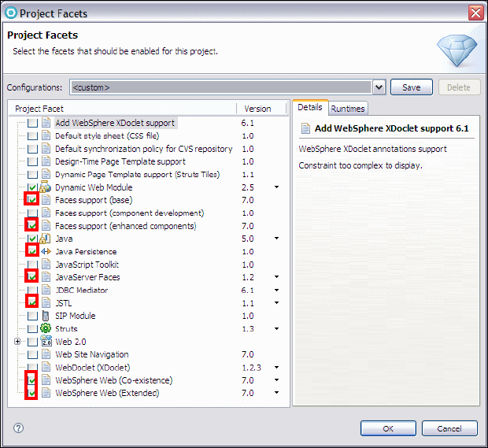Check Default style sheet (CSS file)
The width and height of the screenshot is (488, 448).
(32, 136)
